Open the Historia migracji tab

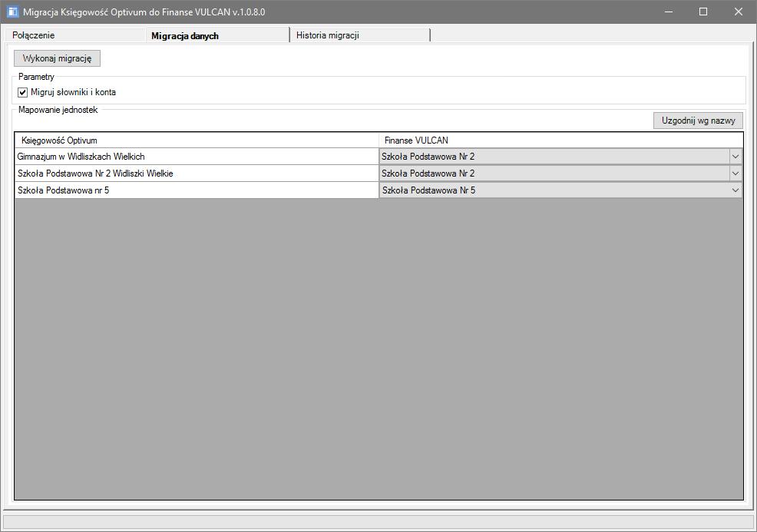(x=359, y=35)
